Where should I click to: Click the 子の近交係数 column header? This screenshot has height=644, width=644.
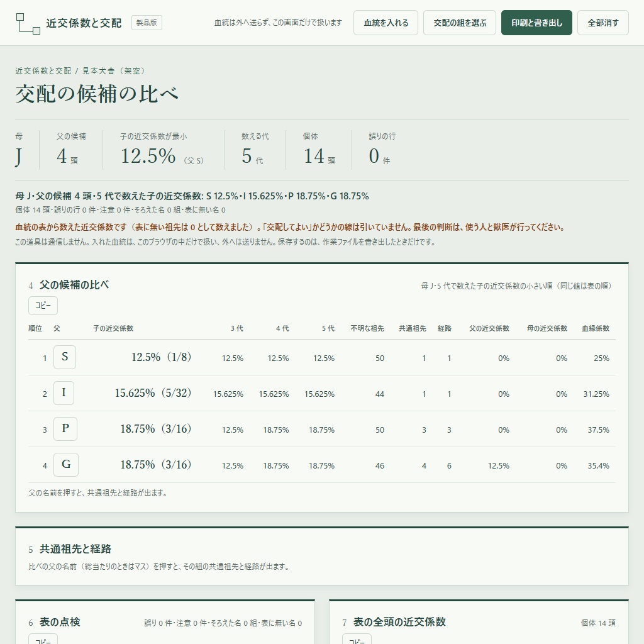(x=113, y=328)
